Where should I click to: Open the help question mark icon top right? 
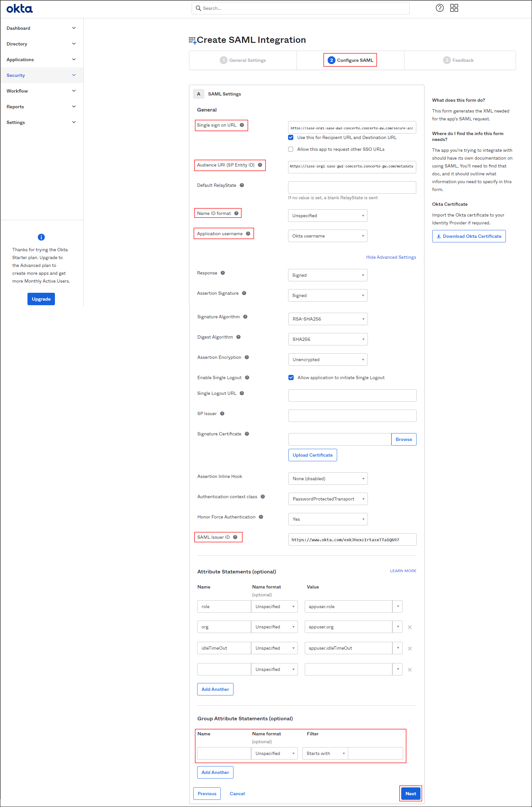point(439,8)
